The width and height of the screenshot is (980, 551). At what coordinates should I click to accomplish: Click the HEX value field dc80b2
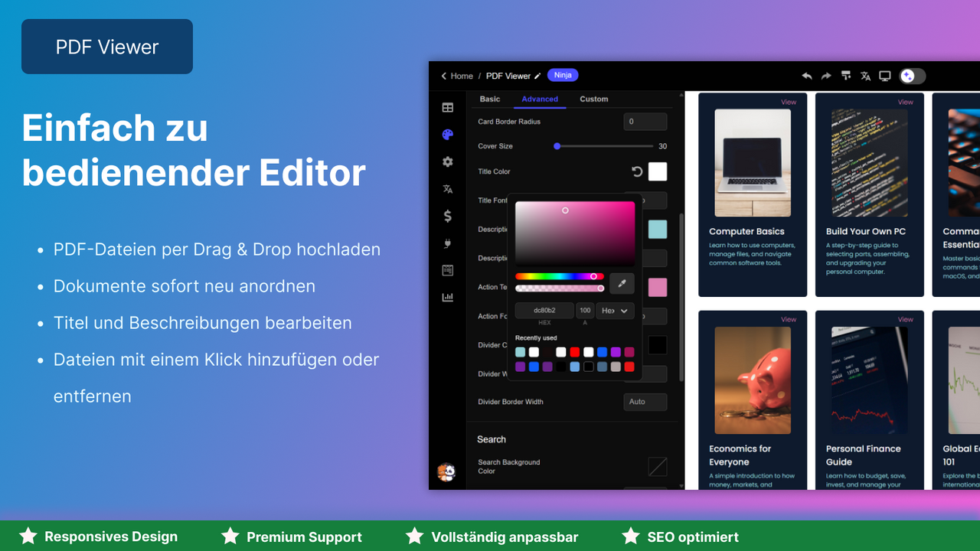[544, 311]
